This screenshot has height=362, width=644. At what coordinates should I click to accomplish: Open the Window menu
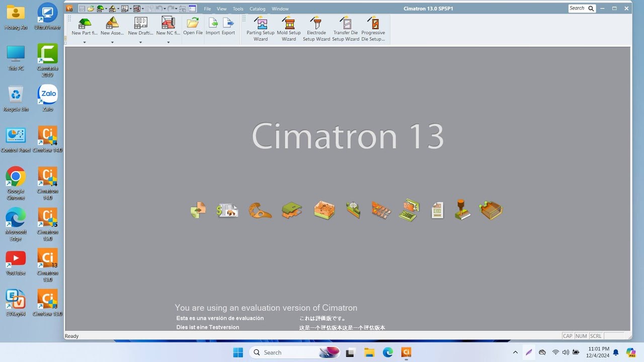pos(280,9)
